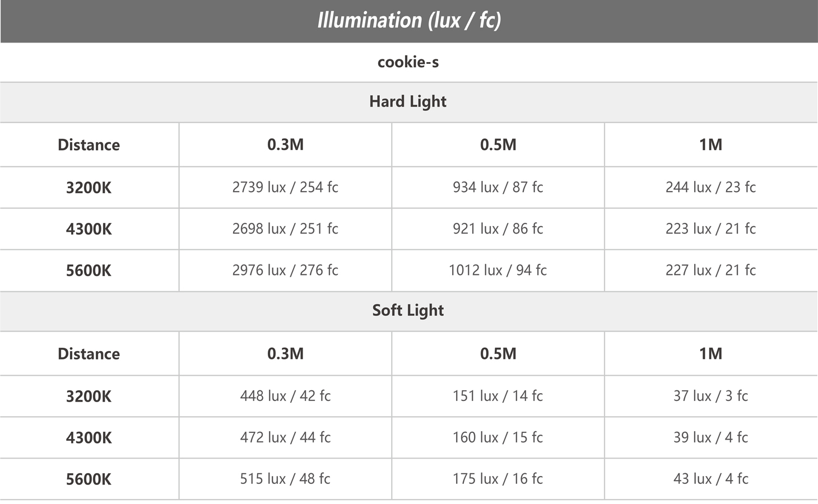Screen dimensions: 818x504
Task: Select the 1012 lux / 94 fc value
Action: (x=498, y=270)
